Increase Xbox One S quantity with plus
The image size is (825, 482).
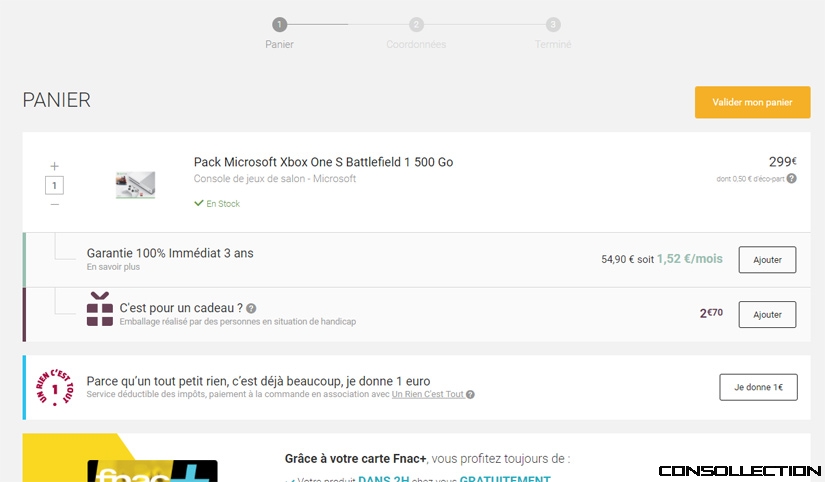coord(54,166)
